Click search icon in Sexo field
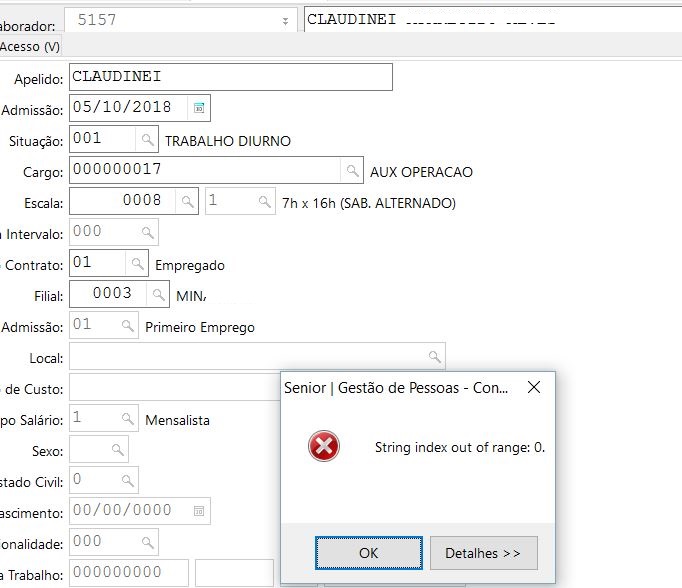The width and height of the screenshot is (682, 588). (x=116, y=450)
